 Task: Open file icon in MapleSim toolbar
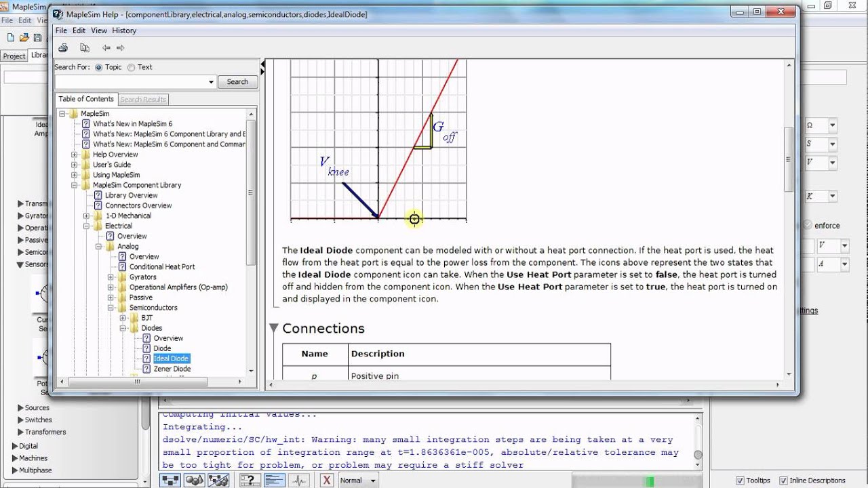click(x=24, y=38)
